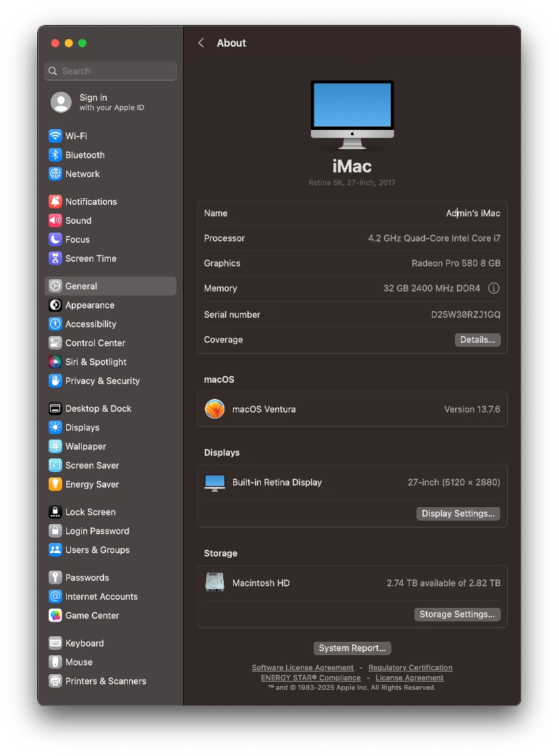The image size is (559, 756).
Task: Open Passwords key icon
Action: point(55,577)
